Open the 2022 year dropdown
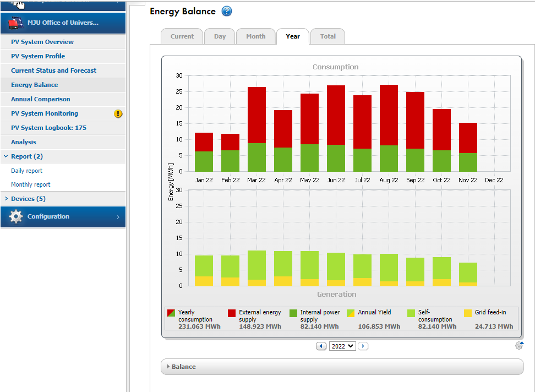Viewport: 535px width, 392px height. point(342,346)
